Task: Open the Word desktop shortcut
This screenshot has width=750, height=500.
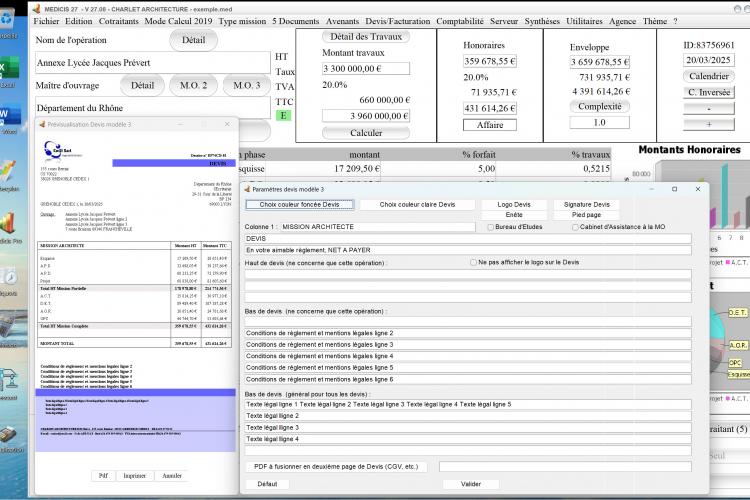Action: pyautogui.click(x=9, y=115)
